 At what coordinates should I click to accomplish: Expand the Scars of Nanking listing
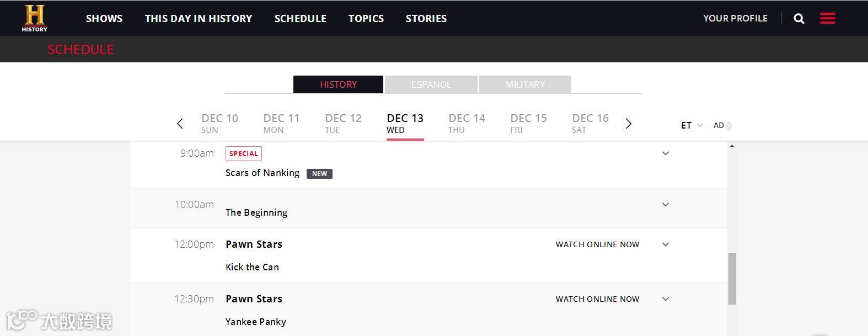click(666, 153)
